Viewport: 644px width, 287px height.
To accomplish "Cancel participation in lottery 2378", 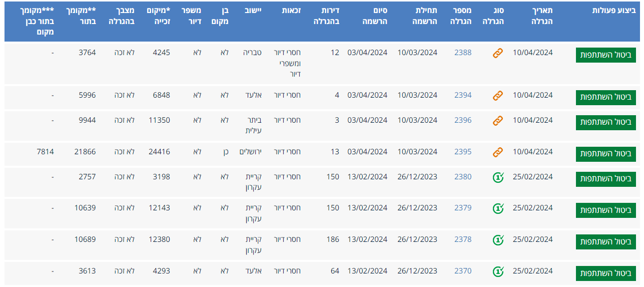I will (x=605, y=241).
